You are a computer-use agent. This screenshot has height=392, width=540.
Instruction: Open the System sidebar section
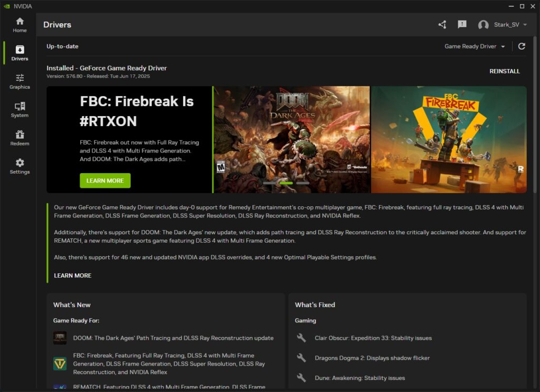click(20, 110)
